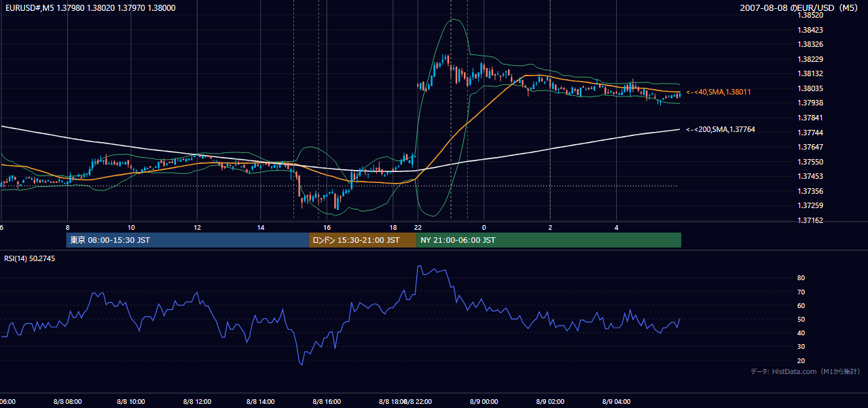Click the 8/9 02:00 bottom time label
The width and height of the screenshot is (868, 408).
550,402
